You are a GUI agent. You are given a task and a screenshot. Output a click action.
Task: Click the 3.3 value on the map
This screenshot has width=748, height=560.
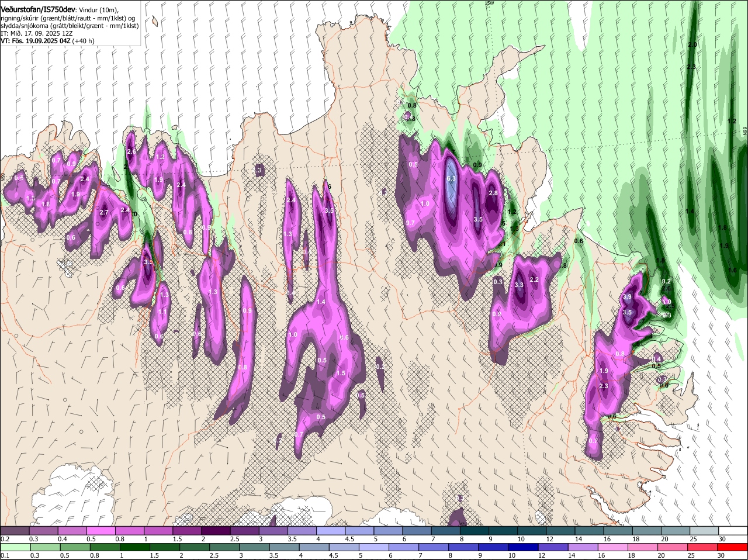point(519,285)
